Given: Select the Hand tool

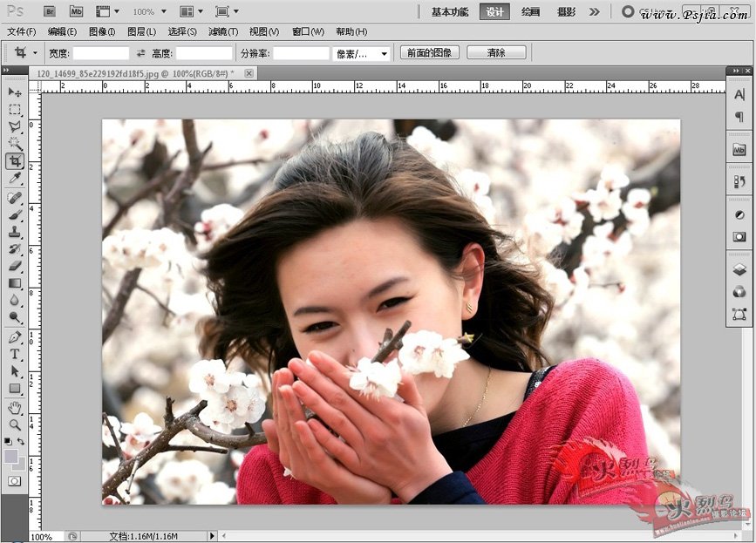Looking at the screenshot, I should pyautogui.click(x=15, y=407).
